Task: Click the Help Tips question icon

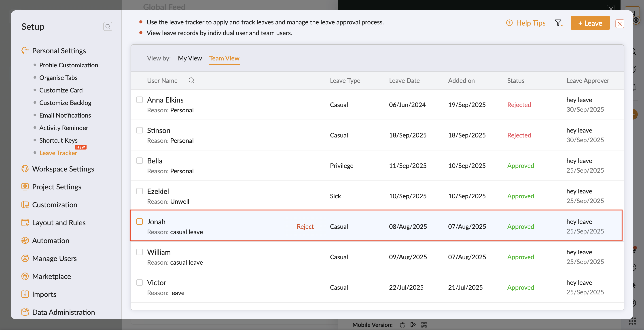Action: coord(509,23)
